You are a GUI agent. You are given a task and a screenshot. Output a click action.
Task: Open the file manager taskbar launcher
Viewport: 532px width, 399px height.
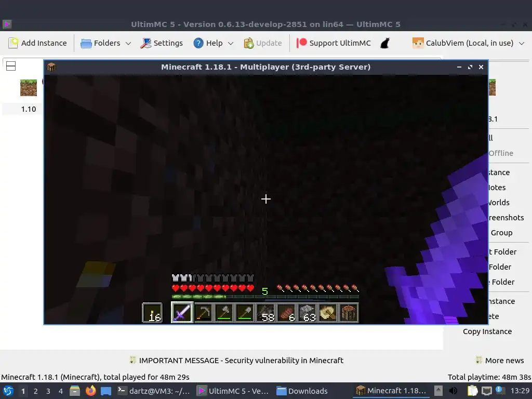point(75,391)
